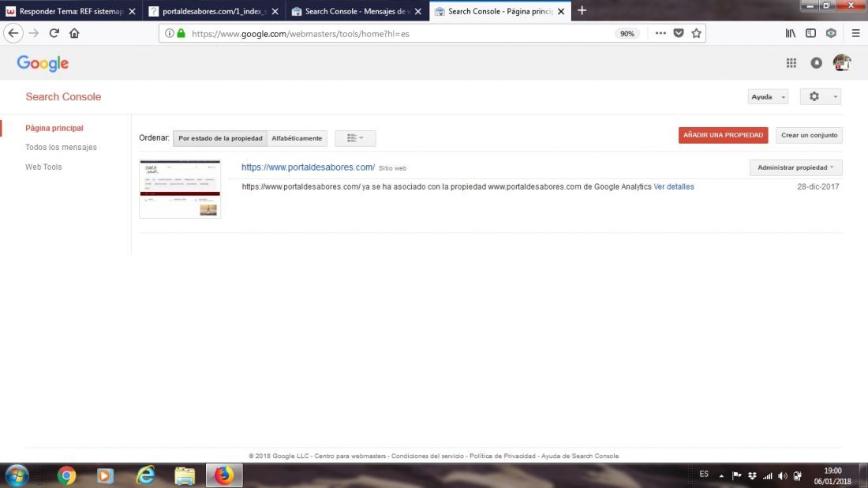Click the Search Console title link
The height and width of the screenshot is (488, 868).
pos(63,97)
